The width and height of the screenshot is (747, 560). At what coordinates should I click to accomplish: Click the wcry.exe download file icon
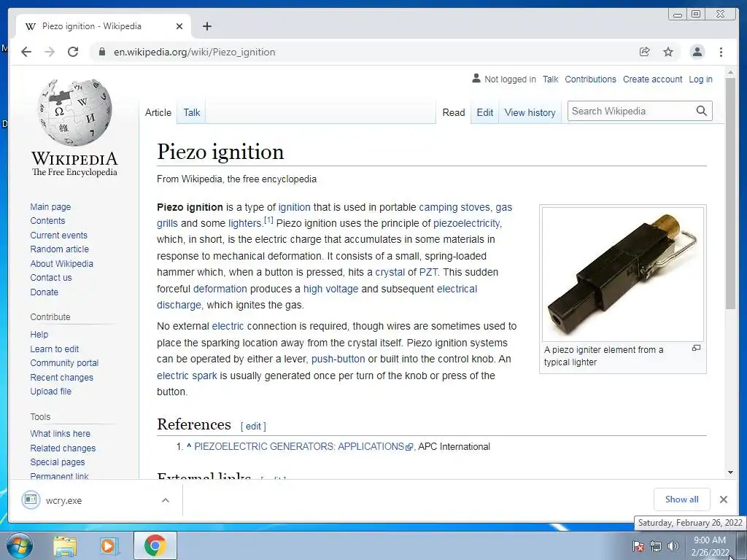coord(31,499)
